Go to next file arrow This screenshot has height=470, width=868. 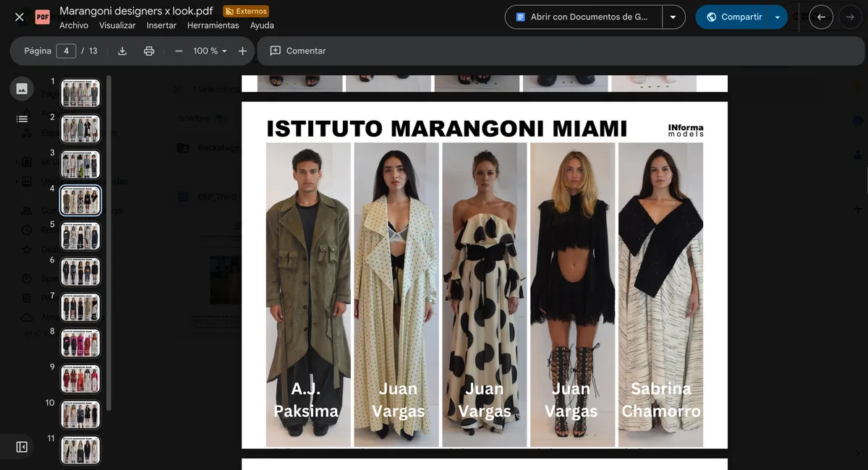point(851,17)
